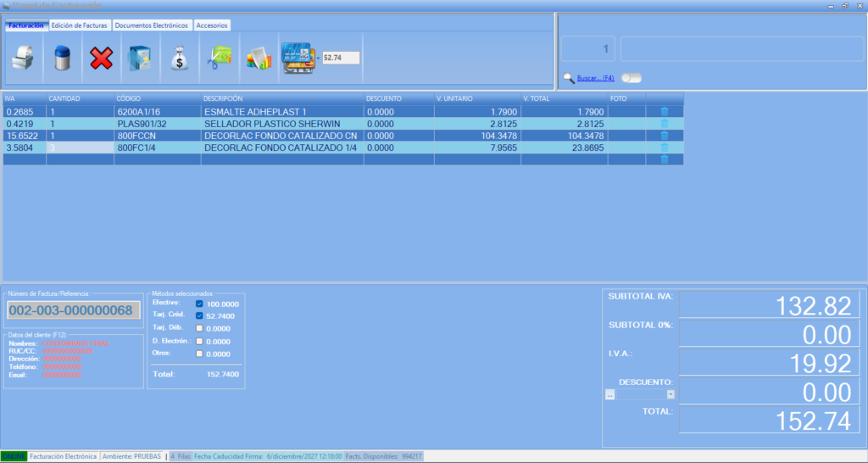Click the ONLINE status indicator
The width and height of the screenshot is (868, 463).
(x=14, y=456)
